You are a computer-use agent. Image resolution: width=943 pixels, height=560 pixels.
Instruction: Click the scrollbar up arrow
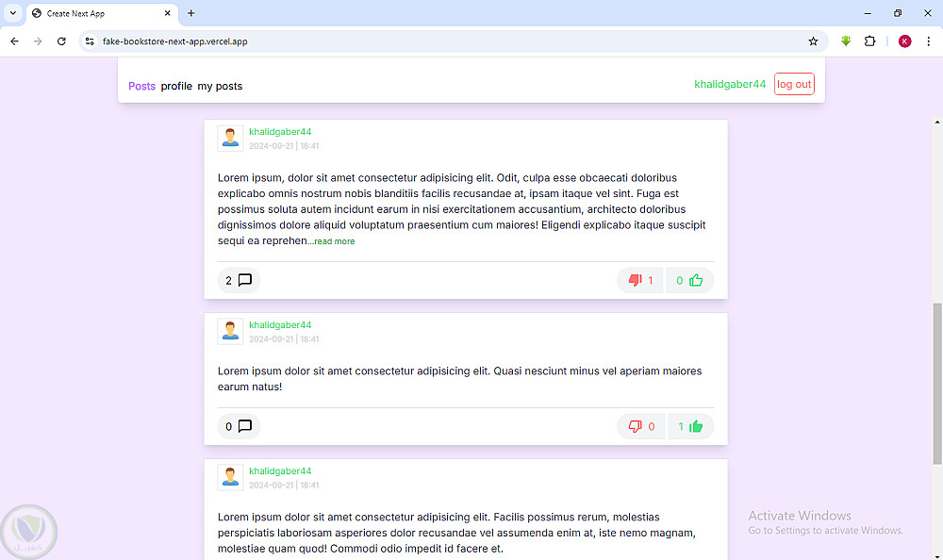click(937, 123)
